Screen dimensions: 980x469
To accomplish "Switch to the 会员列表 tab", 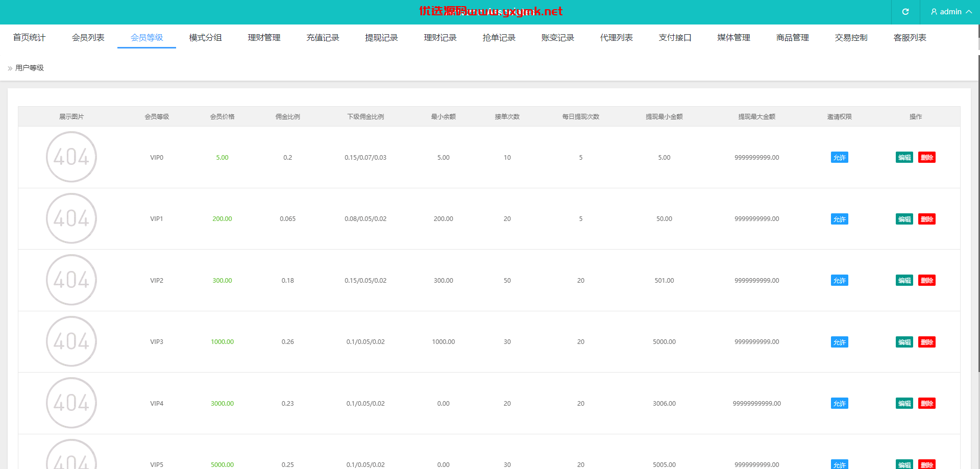I will (x=88, y=38).
